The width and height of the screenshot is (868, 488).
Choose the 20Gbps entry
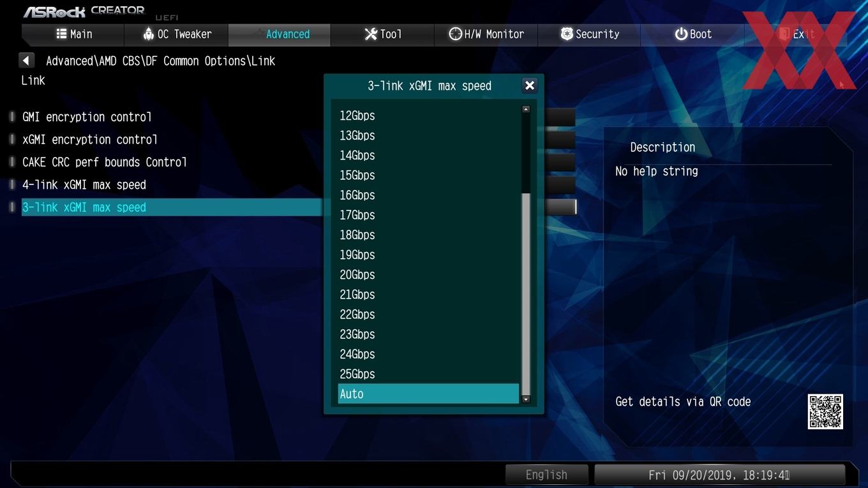tap(428, 274)
